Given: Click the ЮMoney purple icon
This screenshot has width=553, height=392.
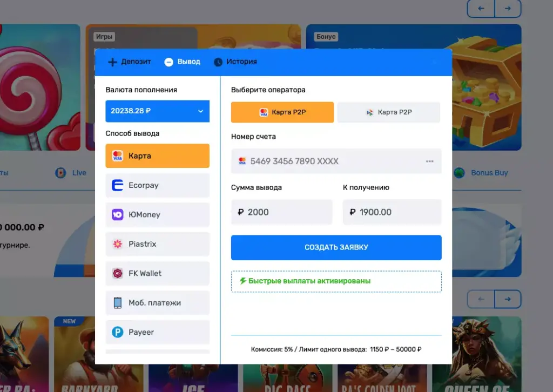Looking at the screenshot, I should (117, 215).
